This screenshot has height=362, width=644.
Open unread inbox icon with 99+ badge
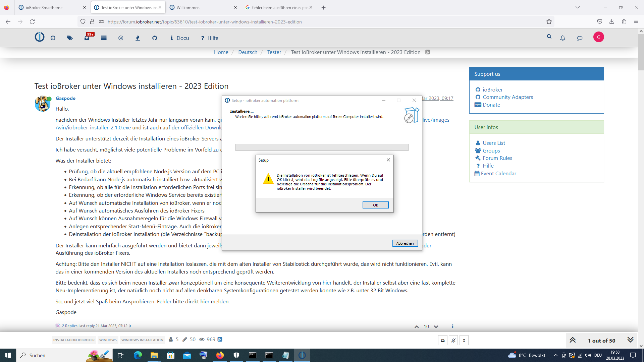[87, 38]
